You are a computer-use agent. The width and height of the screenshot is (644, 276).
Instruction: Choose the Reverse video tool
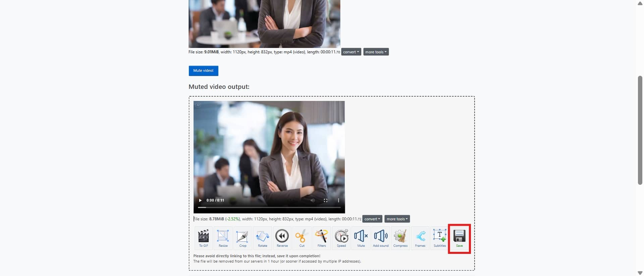point(282,238)
